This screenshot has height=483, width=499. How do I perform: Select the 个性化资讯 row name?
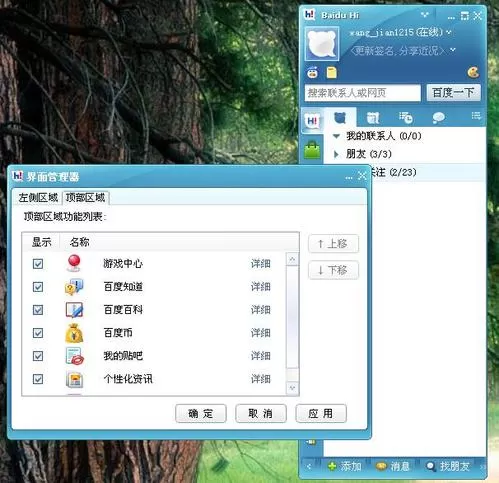[128, 379]
